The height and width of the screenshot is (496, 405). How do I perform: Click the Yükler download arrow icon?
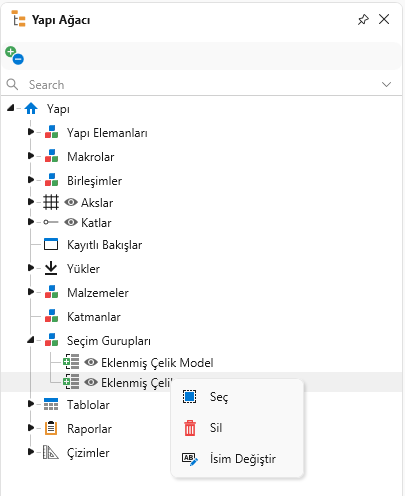tap(51, 268)
